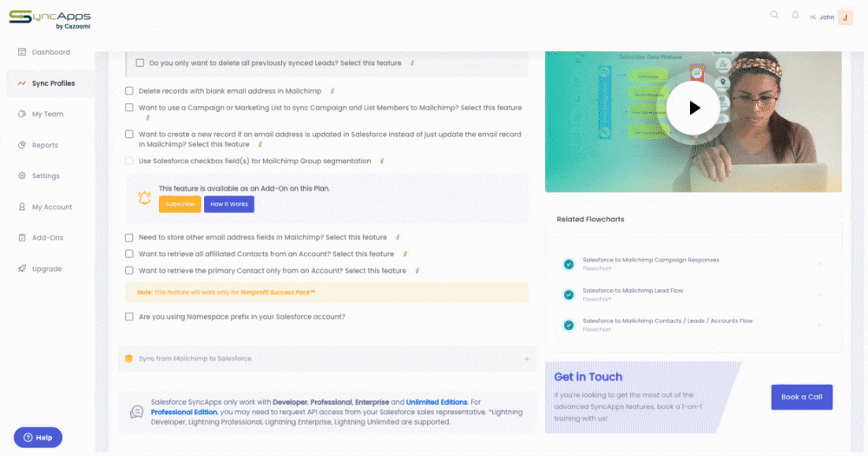Viewport: 868px width, 456px height.
Task: Click the Add-On notification bell icon
Action: (x=144, y=197)
